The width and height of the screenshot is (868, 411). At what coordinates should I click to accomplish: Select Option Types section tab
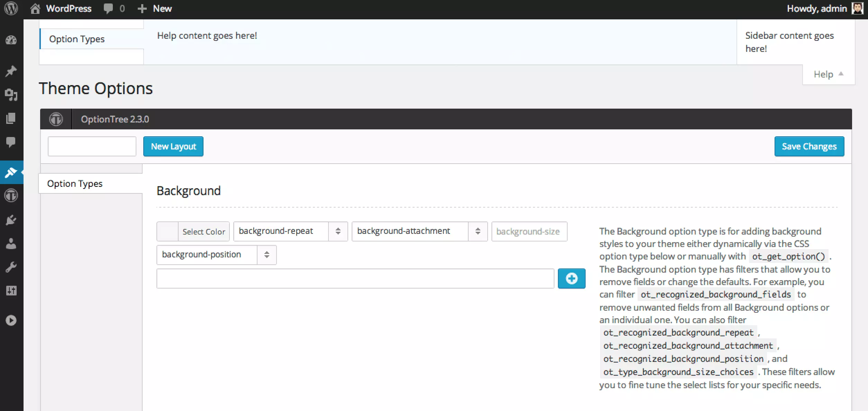point(75,184)
